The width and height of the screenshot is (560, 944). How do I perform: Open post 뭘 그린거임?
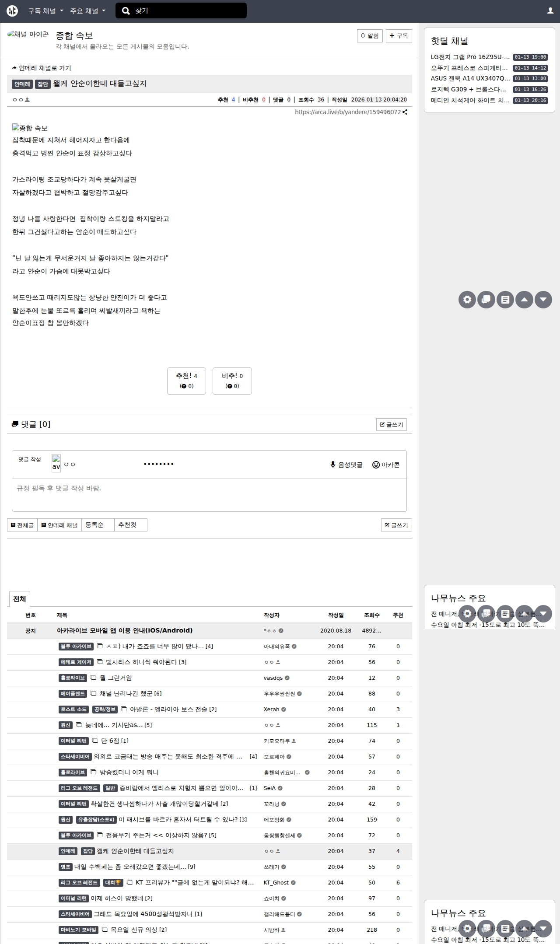click(x=116, y=678)
